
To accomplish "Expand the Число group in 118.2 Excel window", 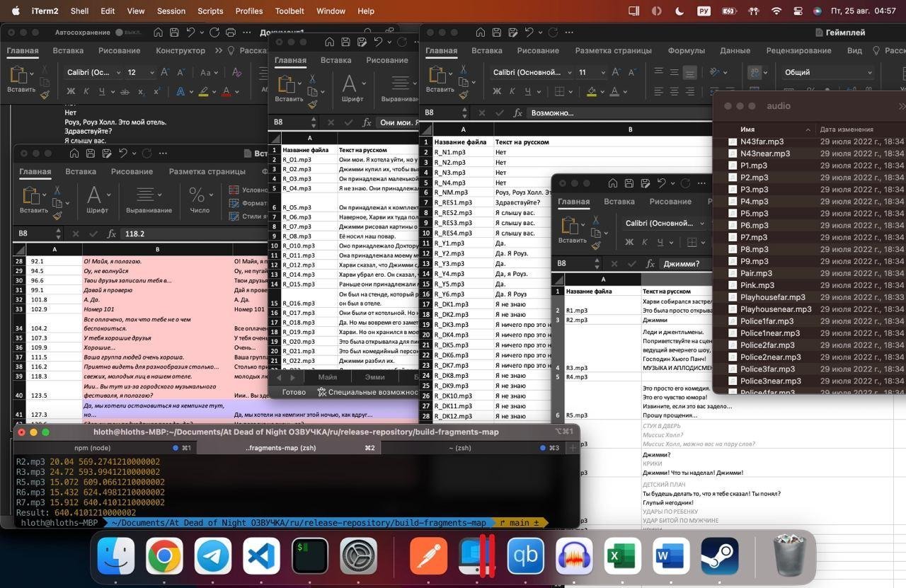I will [199, 198].
